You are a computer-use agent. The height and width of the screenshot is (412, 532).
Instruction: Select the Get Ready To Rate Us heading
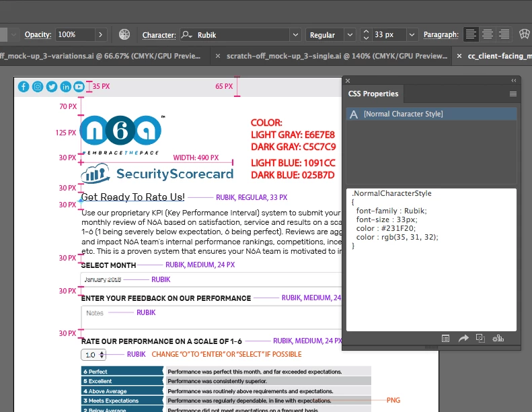133,197
